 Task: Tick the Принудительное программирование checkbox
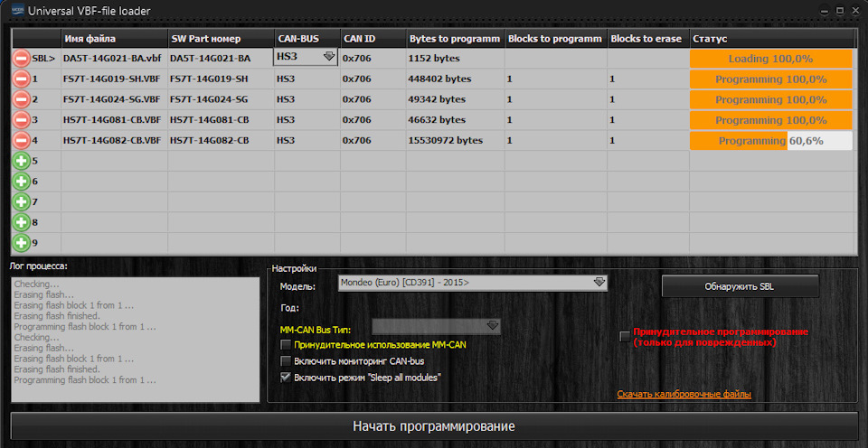(x=625, y=336)
